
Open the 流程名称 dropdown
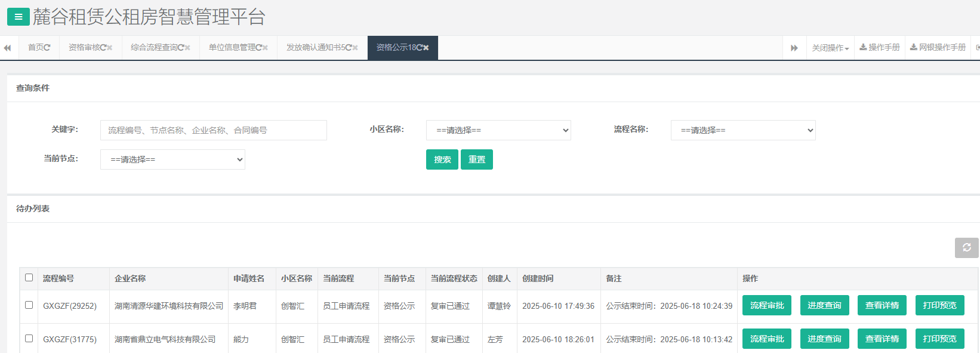(x=743, y=130)
